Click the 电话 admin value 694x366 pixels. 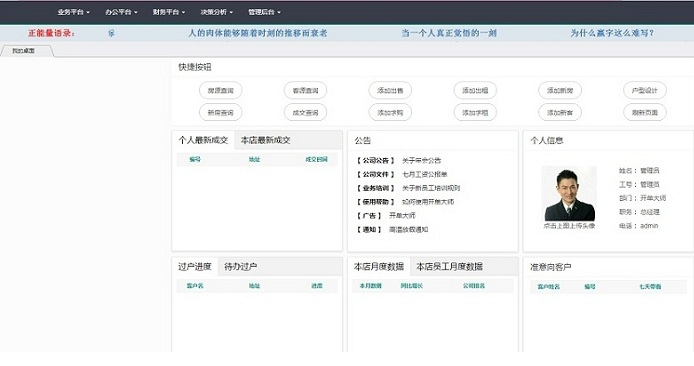649,226
